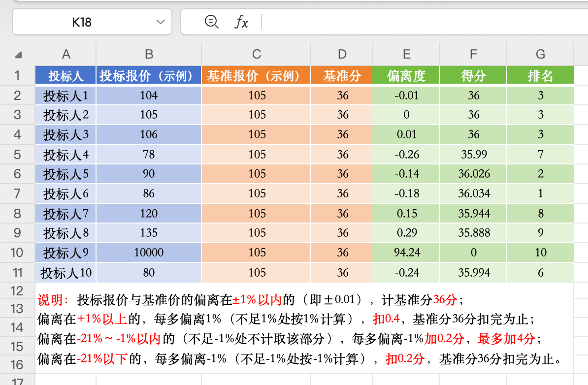Select cell 投标人4
The image size is (588, 385).
66,154
